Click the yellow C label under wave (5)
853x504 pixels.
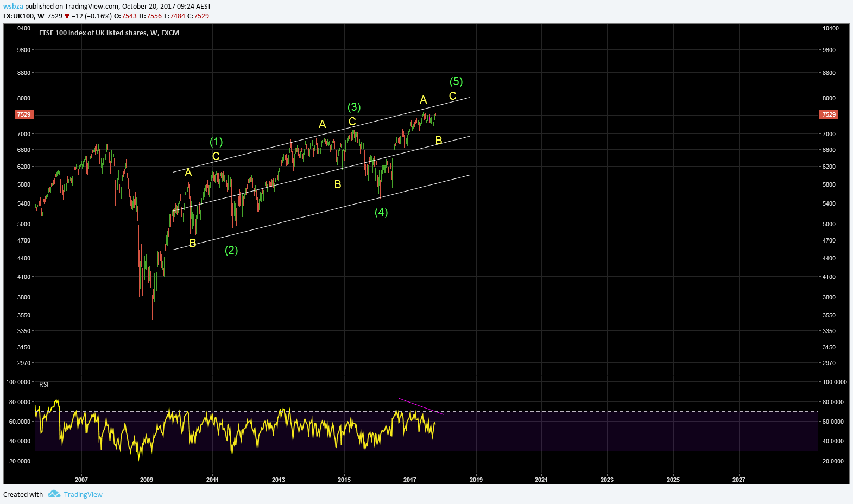[x=452, y=96]
